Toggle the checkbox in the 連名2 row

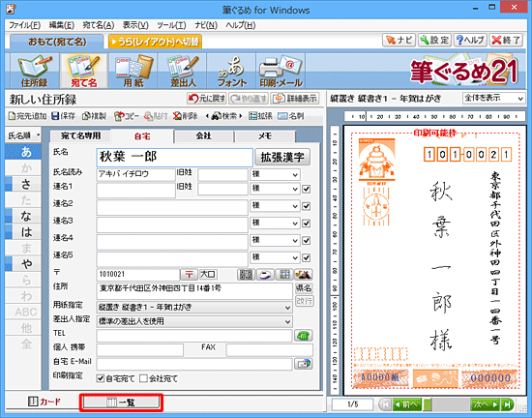point(307,206)
